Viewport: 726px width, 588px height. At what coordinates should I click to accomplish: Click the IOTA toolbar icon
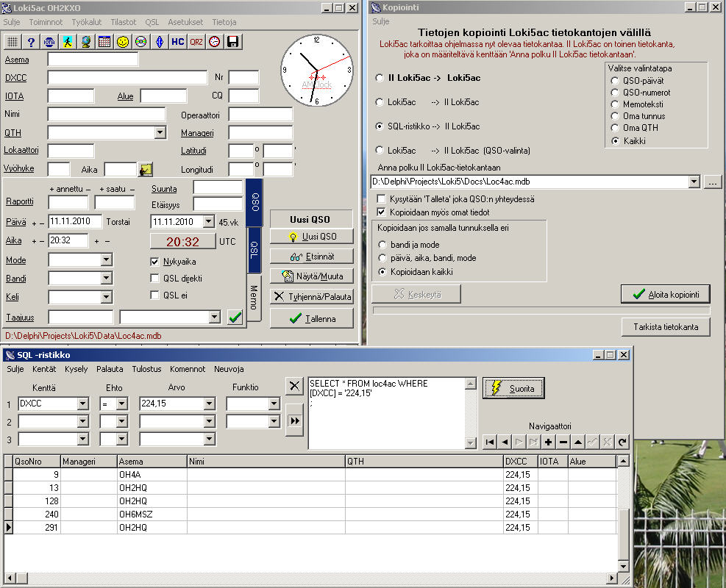(49, 42)
